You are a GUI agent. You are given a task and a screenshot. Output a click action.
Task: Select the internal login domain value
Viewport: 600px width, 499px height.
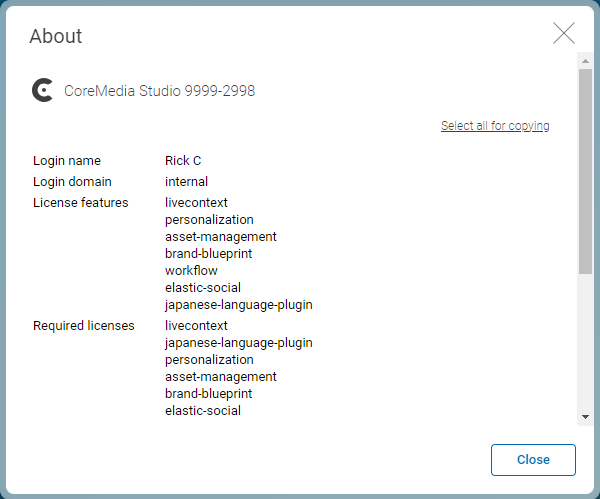click(x=186, y=182)
